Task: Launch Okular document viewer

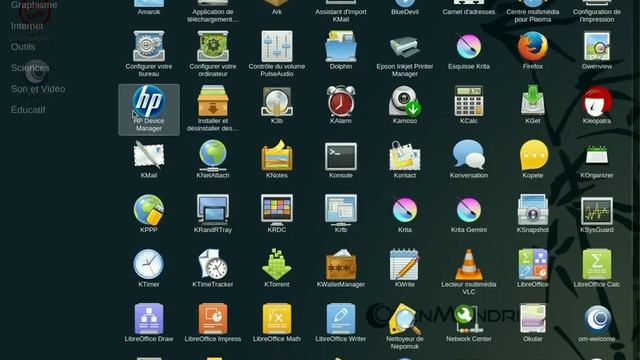Action: coord(533,323)
